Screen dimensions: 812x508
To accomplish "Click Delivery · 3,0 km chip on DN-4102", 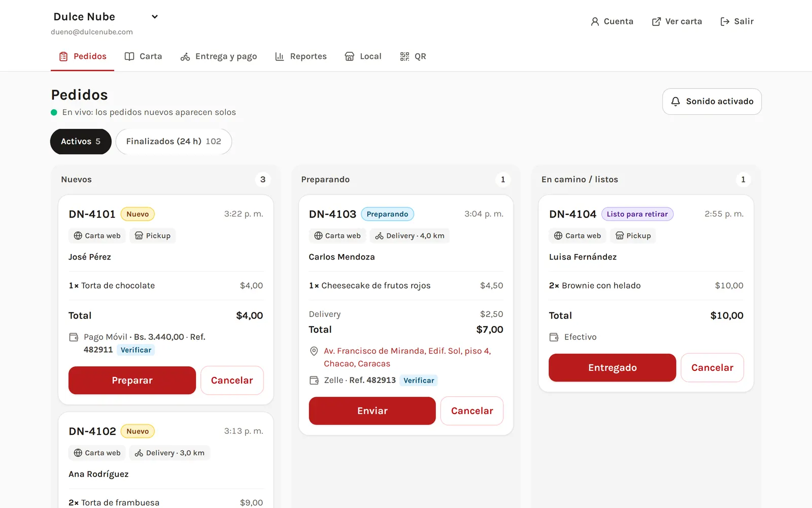I will [x=170, y=453].
